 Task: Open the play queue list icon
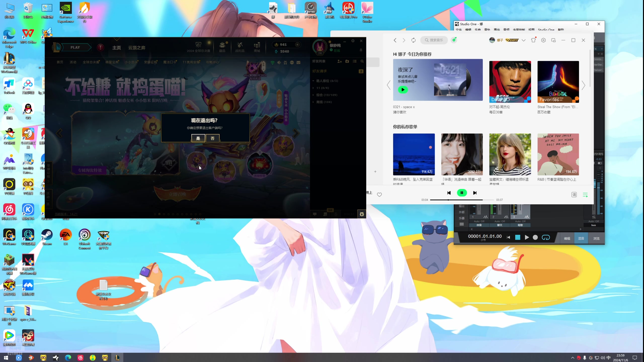pyautogui.click(x=585, y=195)
